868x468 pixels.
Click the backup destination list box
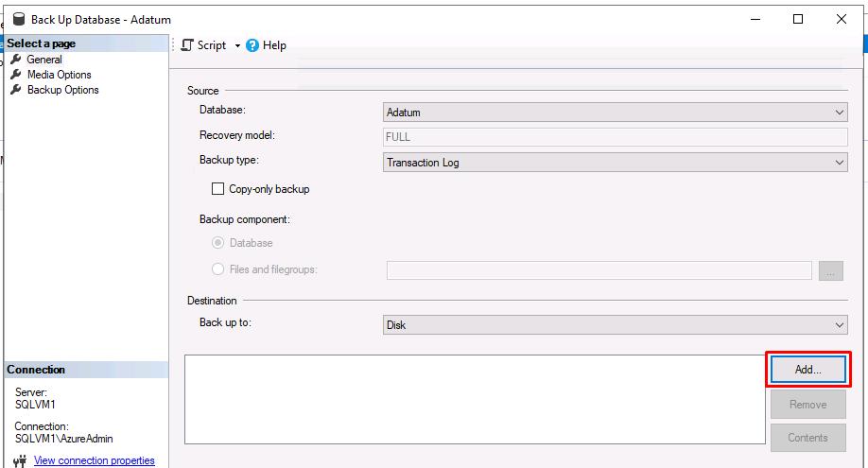(x=475, y=399)
